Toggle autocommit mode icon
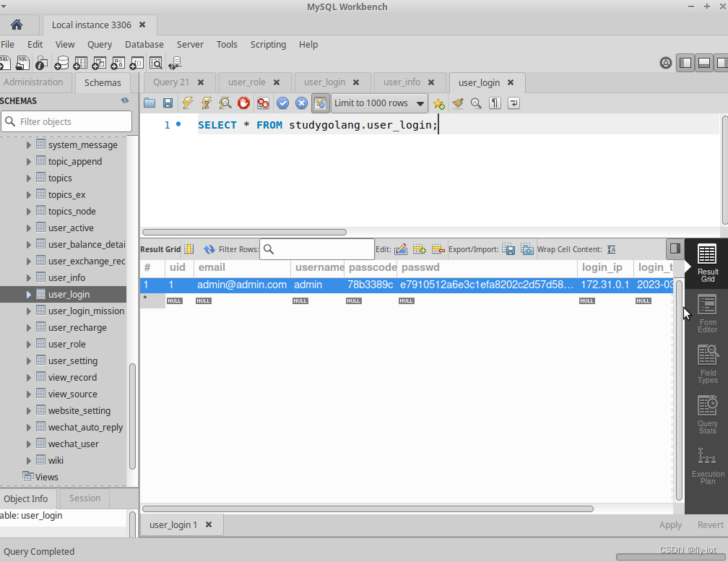Screen dimensions: 728x562 (321, 103)
